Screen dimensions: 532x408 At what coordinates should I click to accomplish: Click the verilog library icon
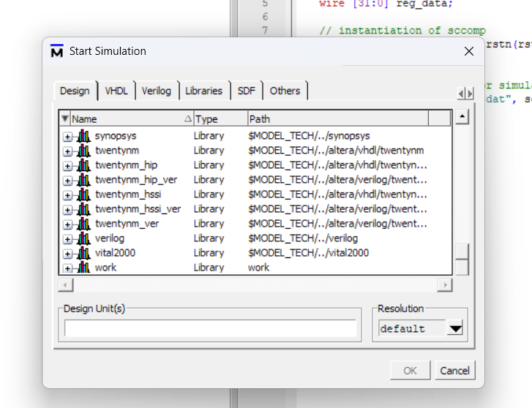click(84, 238)
